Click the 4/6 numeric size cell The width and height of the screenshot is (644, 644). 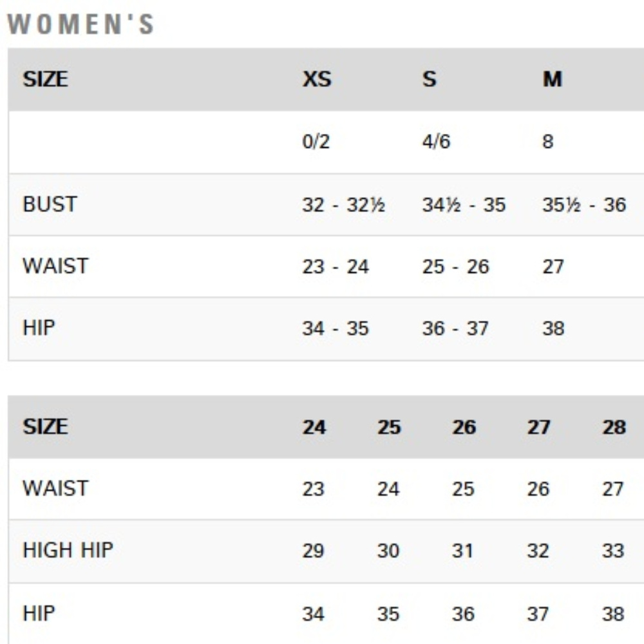pyautogui.click(x=436, y=142)
